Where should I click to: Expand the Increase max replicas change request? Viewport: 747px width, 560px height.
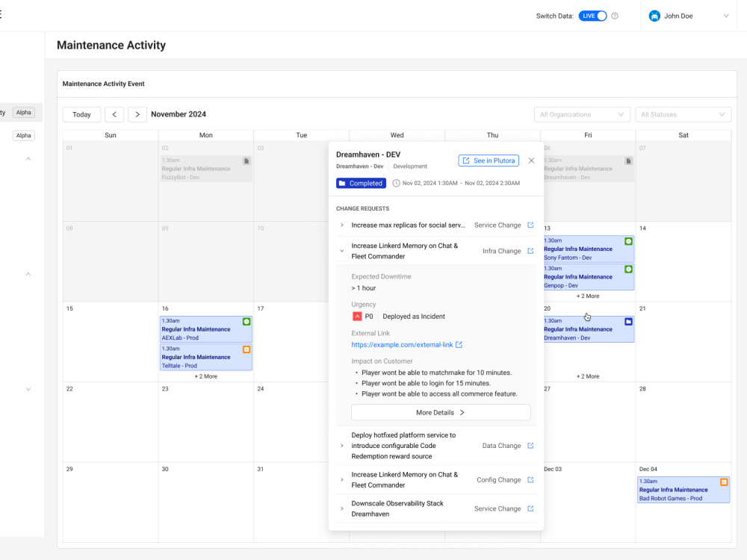(341, 225)
